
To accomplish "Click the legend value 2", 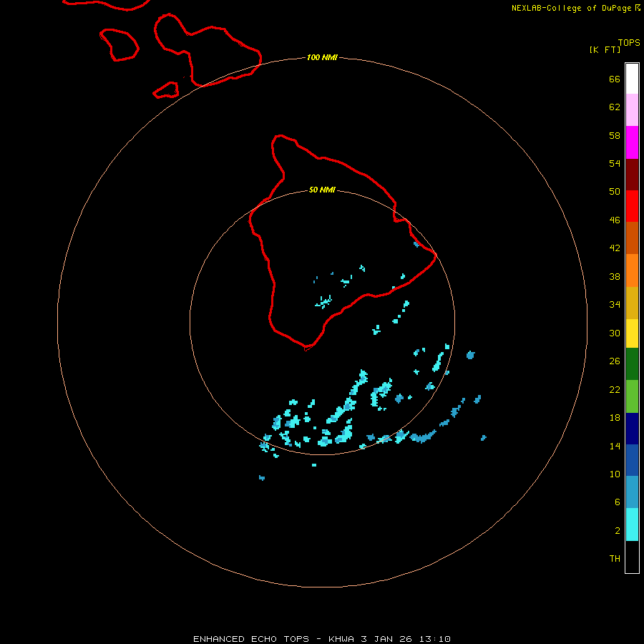I will [618, 531].
